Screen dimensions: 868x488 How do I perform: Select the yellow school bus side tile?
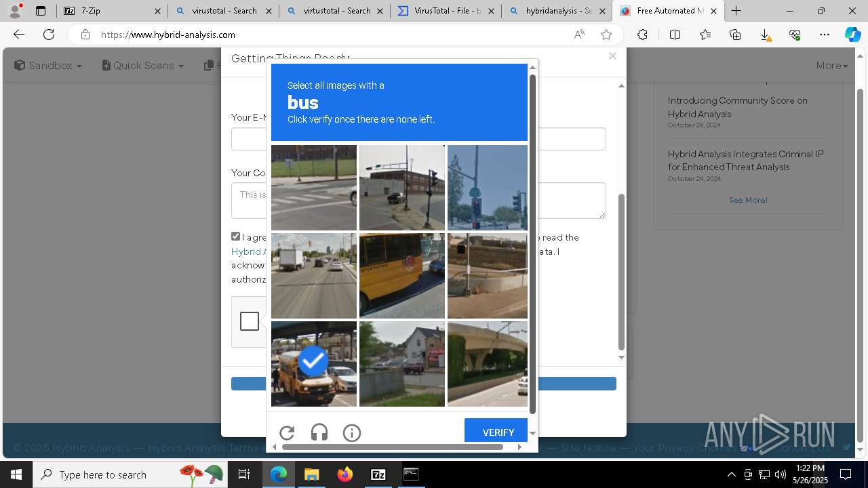402,276
